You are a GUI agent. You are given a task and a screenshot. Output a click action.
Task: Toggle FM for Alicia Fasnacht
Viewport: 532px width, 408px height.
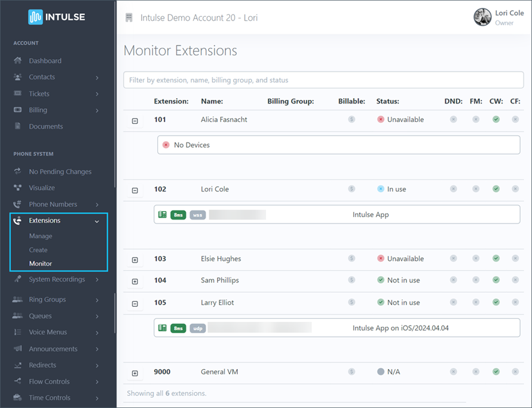click(x=476, y=119)
